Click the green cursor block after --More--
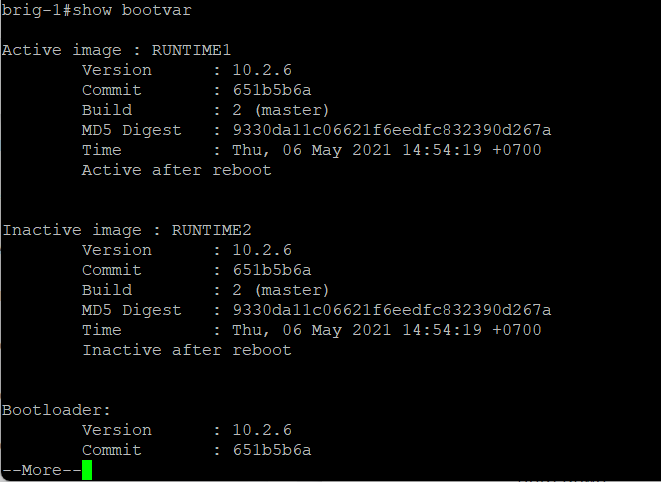This screenshot has height=482, width=661. [x=87, y=470]
